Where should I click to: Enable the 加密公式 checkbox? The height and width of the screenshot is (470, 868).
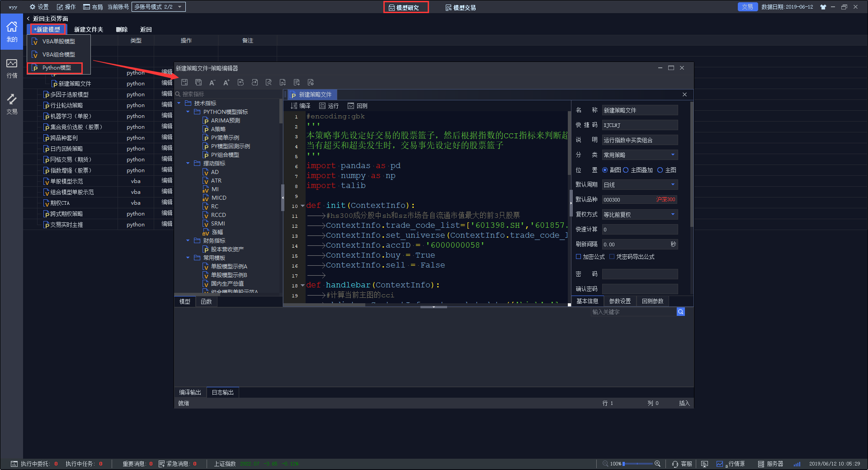(x=578, y=257)
